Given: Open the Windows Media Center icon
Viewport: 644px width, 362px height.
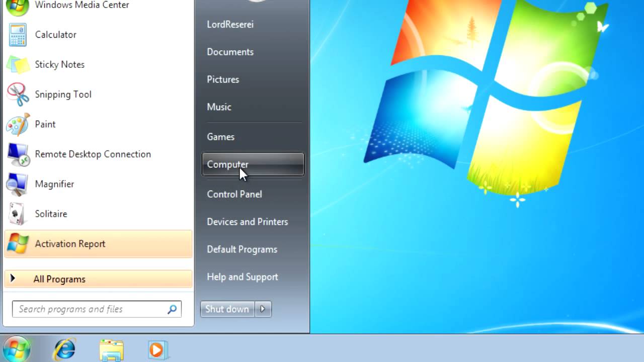Looking at the screenshot, I should 17,7.
